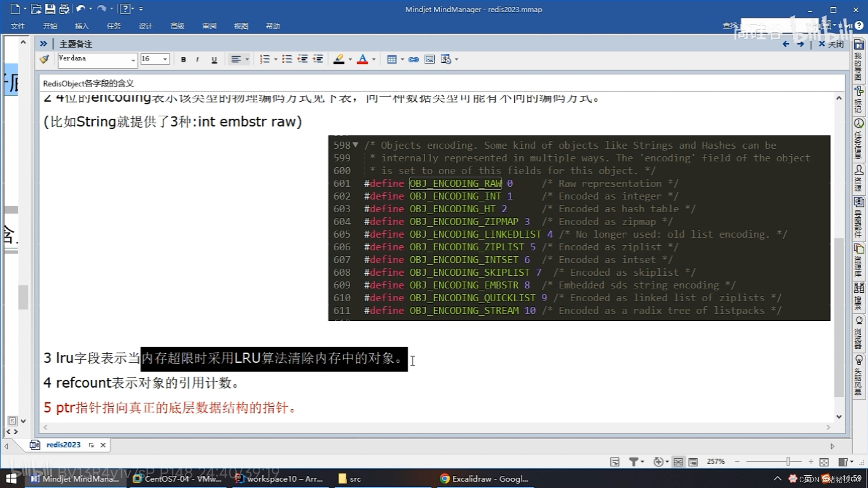Click the numbered list icon
868x488 pixels.
tap(264, 59)
